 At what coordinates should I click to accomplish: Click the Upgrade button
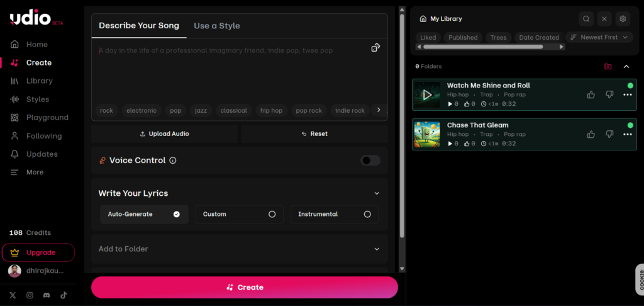38,252
